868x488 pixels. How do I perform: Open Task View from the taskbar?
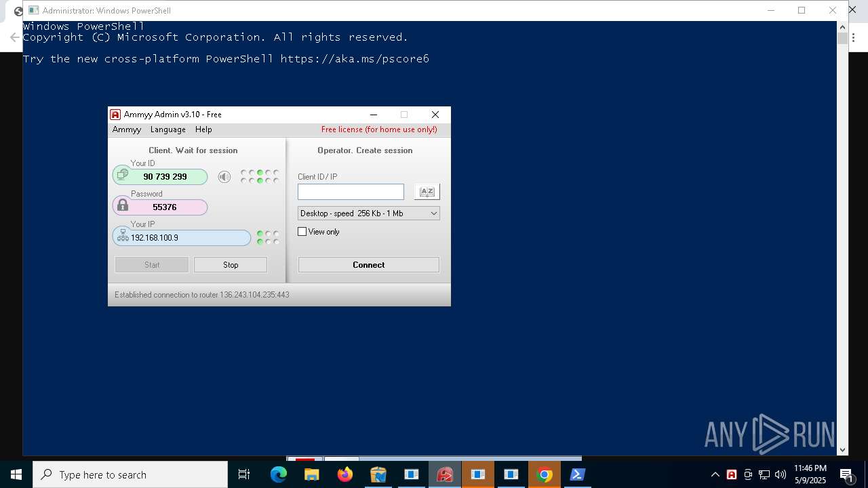244,474
